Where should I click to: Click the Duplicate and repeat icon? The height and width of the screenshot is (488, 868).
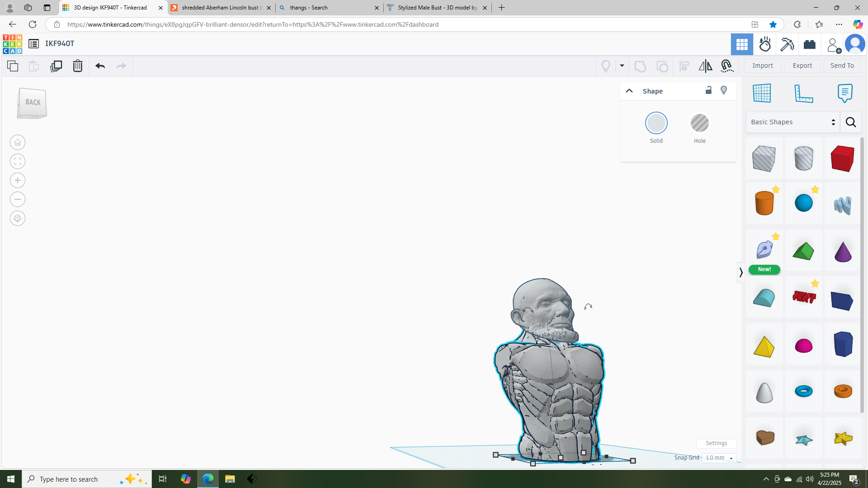56,66
